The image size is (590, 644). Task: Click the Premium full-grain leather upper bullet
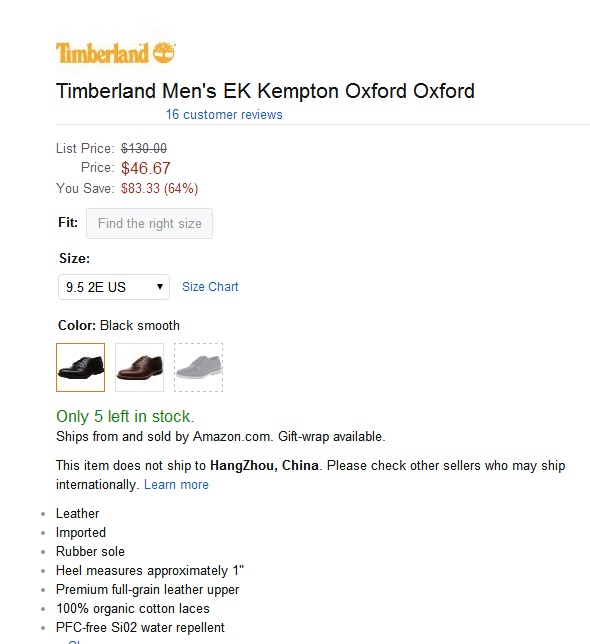147,589
